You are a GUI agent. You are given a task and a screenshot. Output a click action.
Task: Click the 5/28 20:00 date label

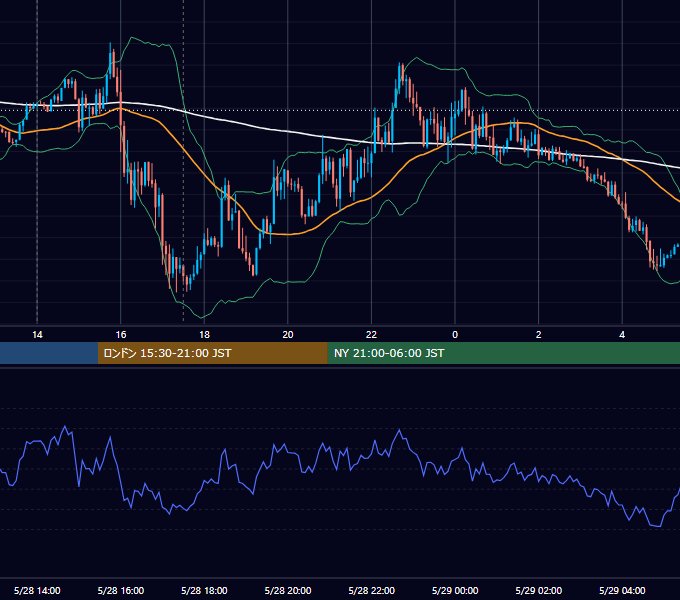[288, 590]
